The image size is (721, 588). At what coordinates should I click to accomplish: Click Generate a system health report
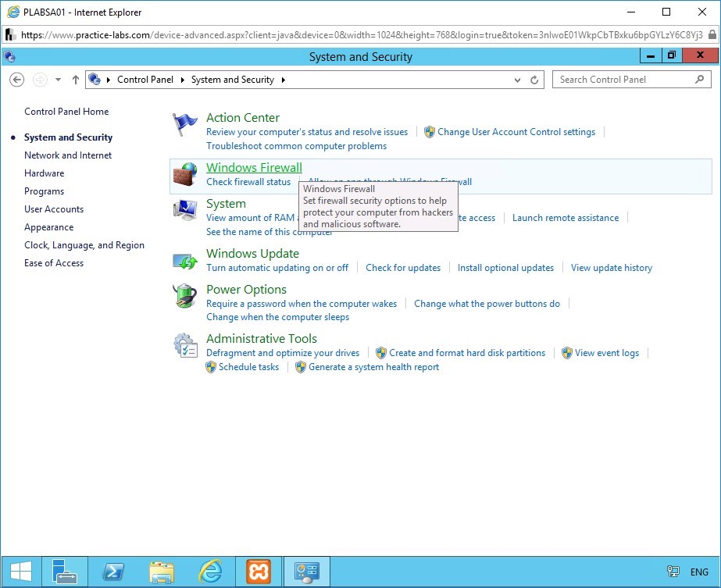(x=374, y=367)
